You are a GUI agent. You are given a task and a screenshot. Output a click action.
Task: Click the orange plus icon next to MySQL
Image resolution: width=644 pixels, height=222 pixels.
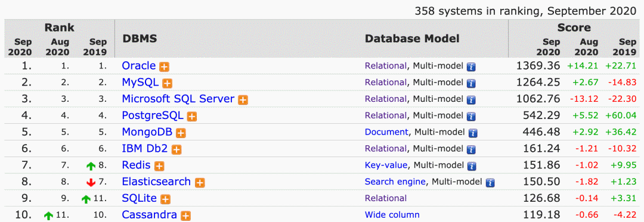pyautogui.click(x=167, y=83)
